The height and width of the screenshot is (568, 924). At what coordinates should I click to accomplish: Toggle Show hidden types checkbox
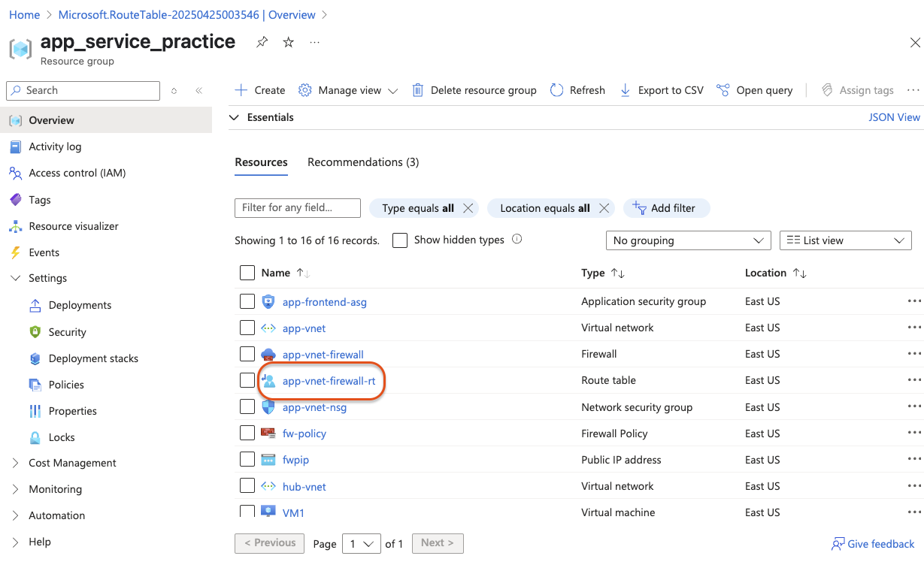pyautogui.click(x=400, y=240)
